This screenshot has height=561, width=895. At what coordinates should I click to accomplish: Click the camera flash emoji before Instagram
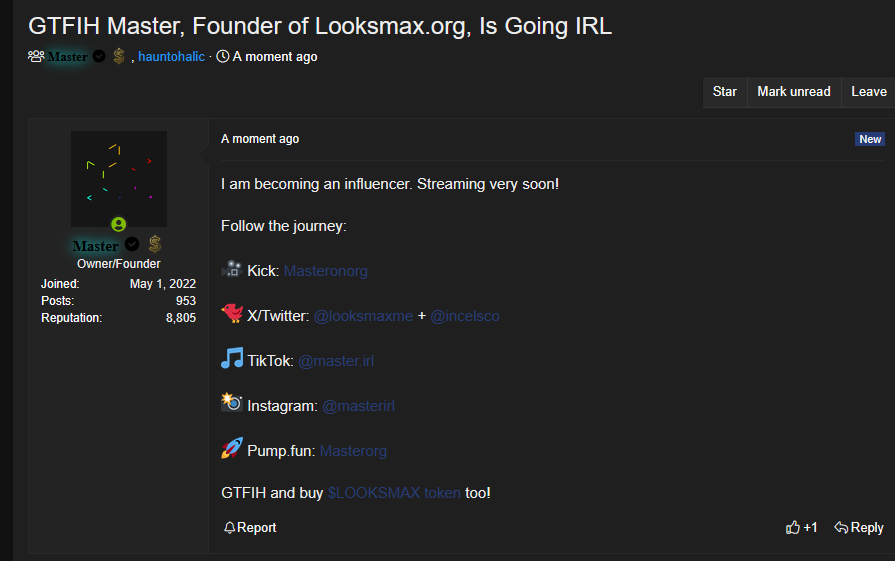tap(232, 403)
